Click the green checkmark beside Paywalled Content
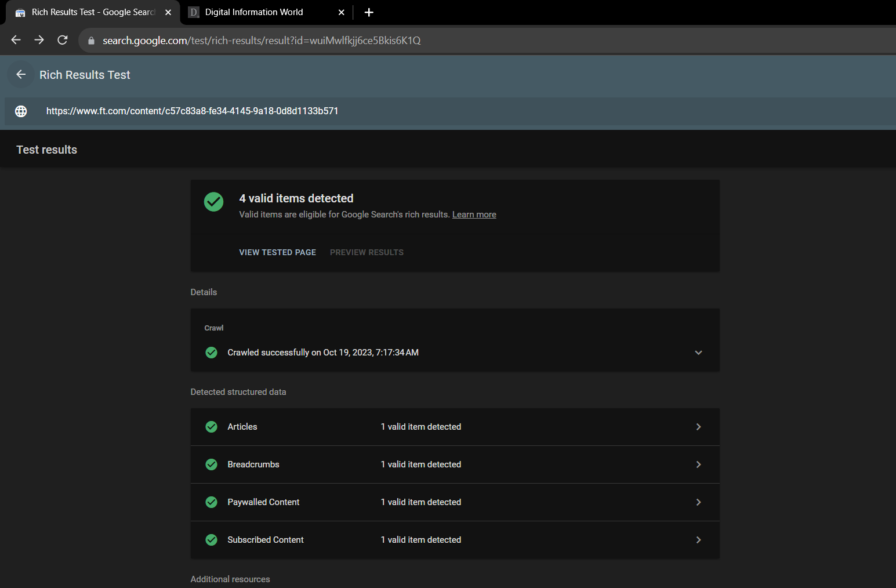 pos(212,502)
